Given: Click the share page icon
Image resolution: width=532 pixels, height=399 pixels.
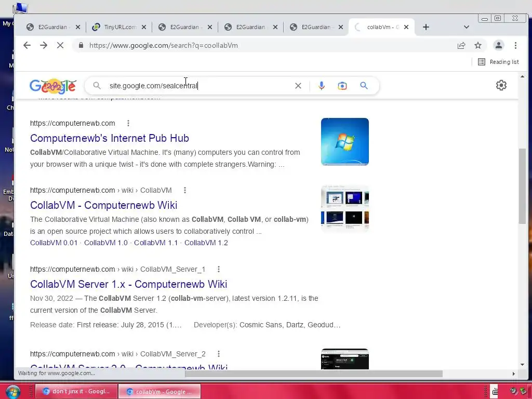Looking at the screenshot, I should click(461, 46).
